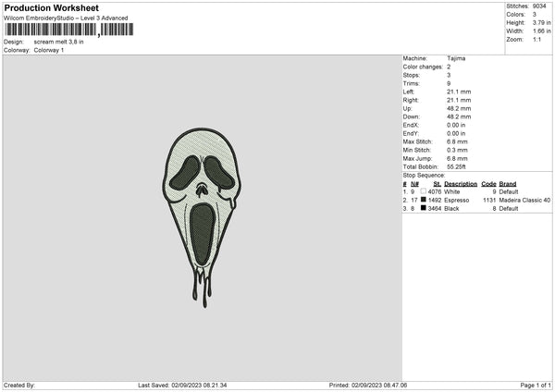The image size is (555, 392).
Task: Click the White description in stop sequence
Action: (x=452, y=191)
